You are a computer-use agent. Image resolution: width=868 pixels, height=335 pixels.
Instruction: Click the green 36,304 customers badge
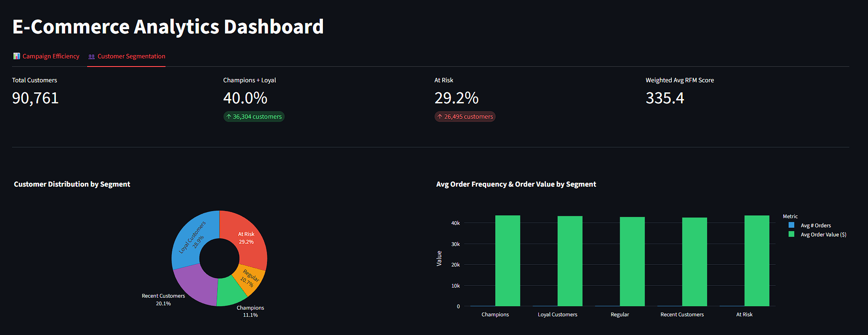(254, 116)
